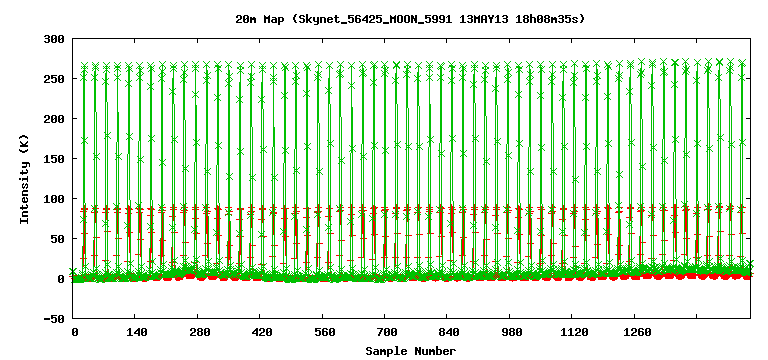Click the plot title text at top
Image resolution: width=768 pixels, height=360 pixels.
[x=410, y=20]
